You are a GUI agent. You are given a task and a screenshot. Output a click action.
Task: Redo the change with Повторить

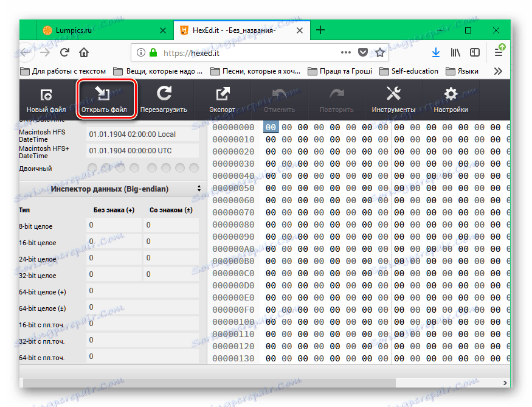pos(336,99)
